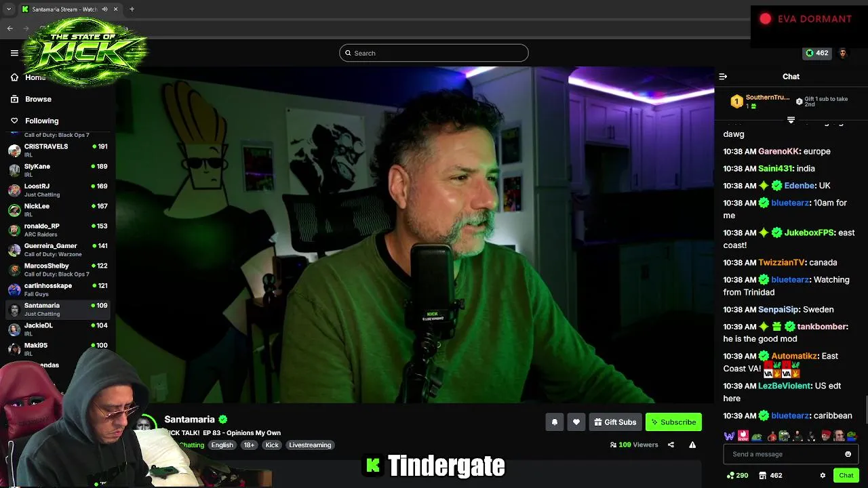Open a new browser tab
868x488 pixels.
point(132,9)
